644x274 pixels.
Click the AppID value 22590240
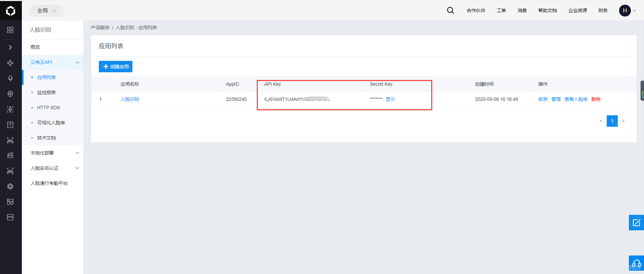point(236,99)
